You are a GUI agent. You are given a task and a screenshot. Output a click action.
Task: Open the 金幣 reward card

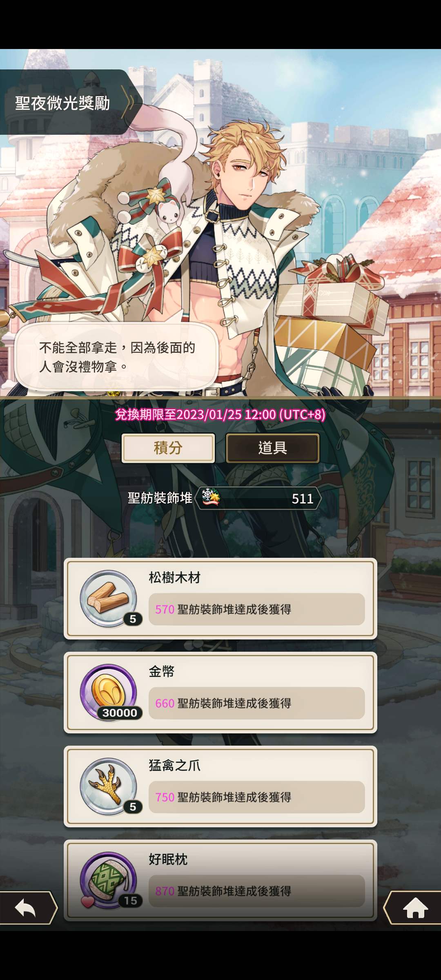pos(220,693)
